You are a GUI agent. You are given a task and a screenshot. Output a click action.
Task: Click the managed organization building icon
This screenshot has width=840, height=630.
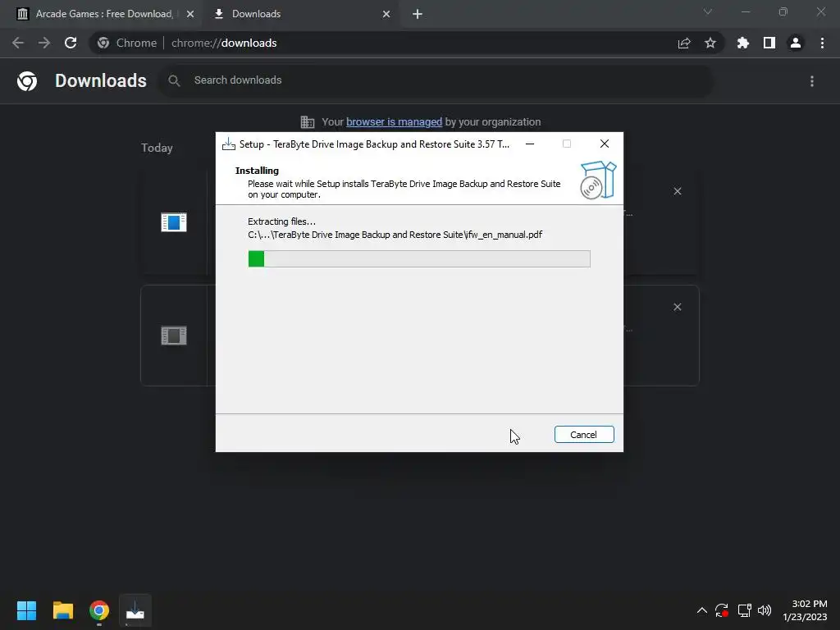308,122
